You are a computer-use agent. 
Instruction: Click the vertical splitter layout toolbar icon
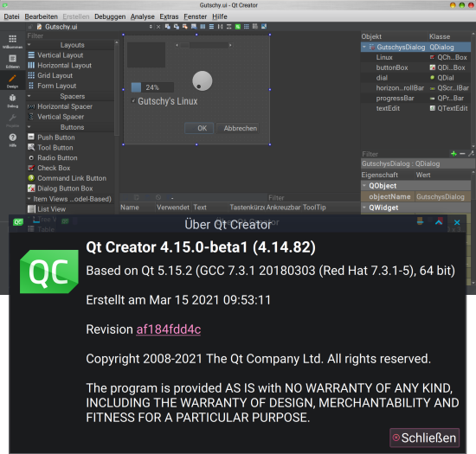coord(229,27)
